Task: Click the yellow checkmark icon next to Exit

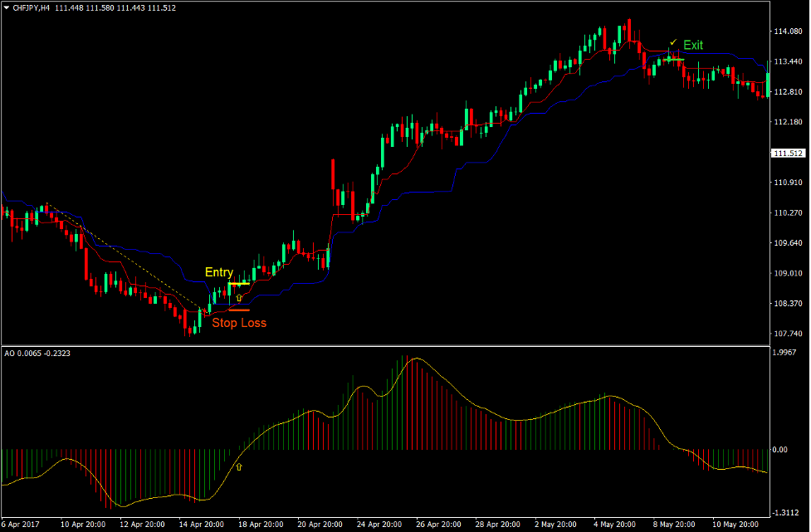Action: point(673,42)
